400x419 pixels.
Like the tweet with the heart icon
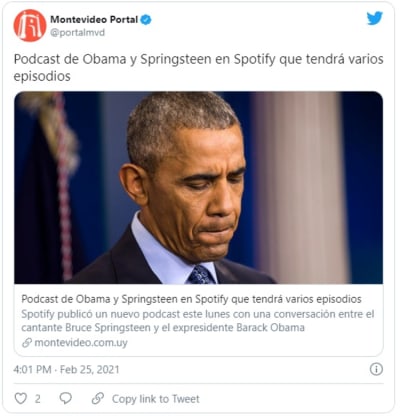point(21,398)
